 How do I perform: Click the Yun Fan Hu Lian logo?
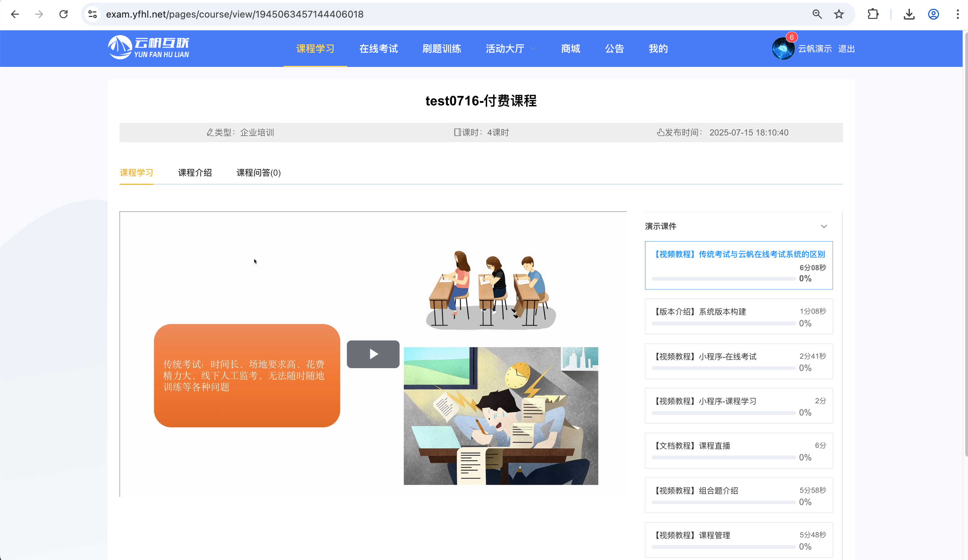pyautogui.click(x=149, y=48)
